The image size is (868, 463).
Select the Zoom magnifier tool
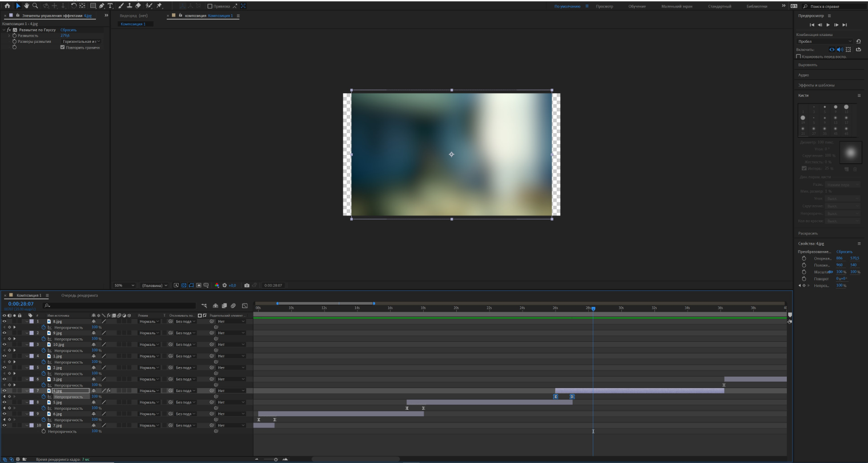pos(35,6)
